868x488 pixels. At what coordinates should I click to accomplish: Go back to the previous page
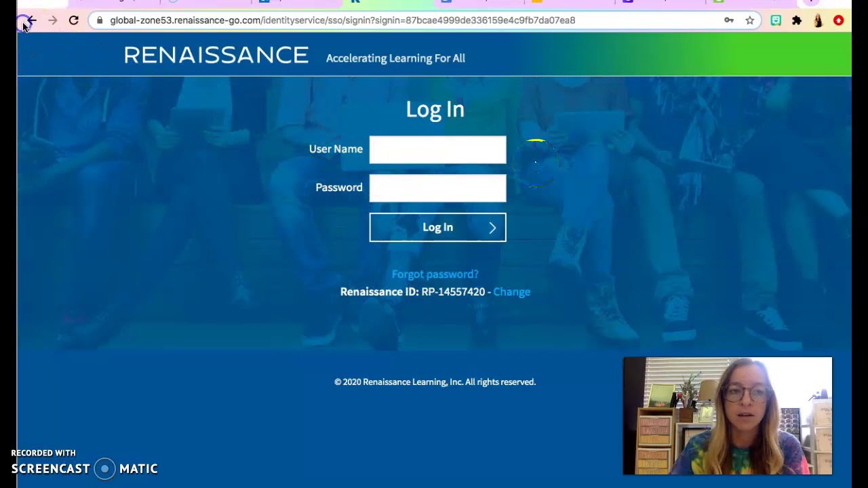pyautogui.click(x=31, y=20)
